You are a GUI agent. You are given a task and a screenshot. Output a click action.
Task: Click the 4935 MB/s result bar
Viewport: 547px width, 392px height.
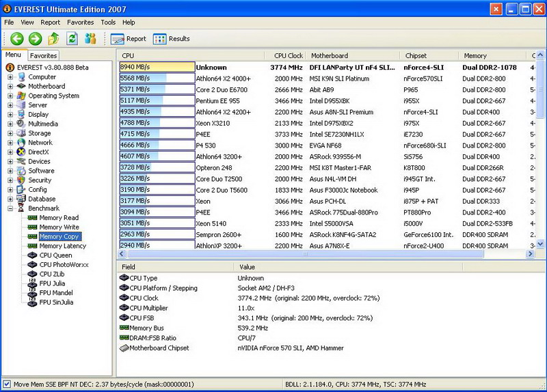[x=157, y=111]
